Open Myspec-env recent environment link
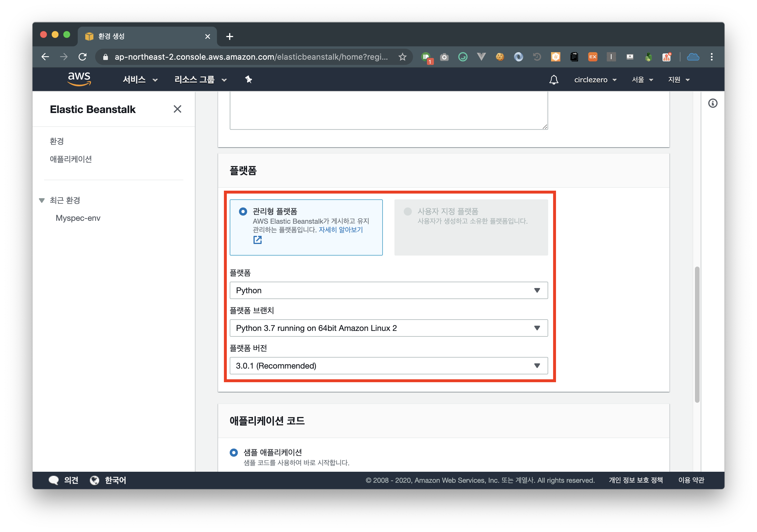This screenshot has height=532, width=757. coord(78,218)
